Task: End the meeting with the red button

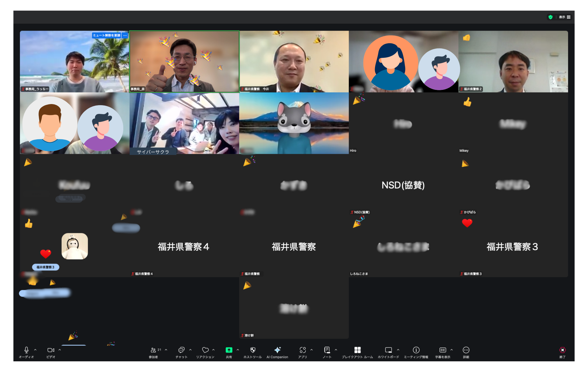Action: pos(562,350)
